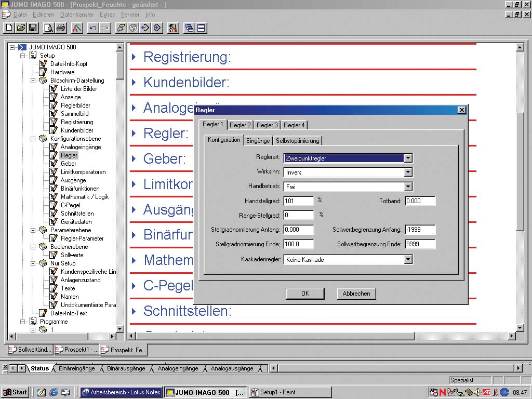Image resolution: width=532 pixels, height=399 pixels.
Task: Click the ATI icon in the system tray
Action: pyautogui.click(x=487, y=392)
